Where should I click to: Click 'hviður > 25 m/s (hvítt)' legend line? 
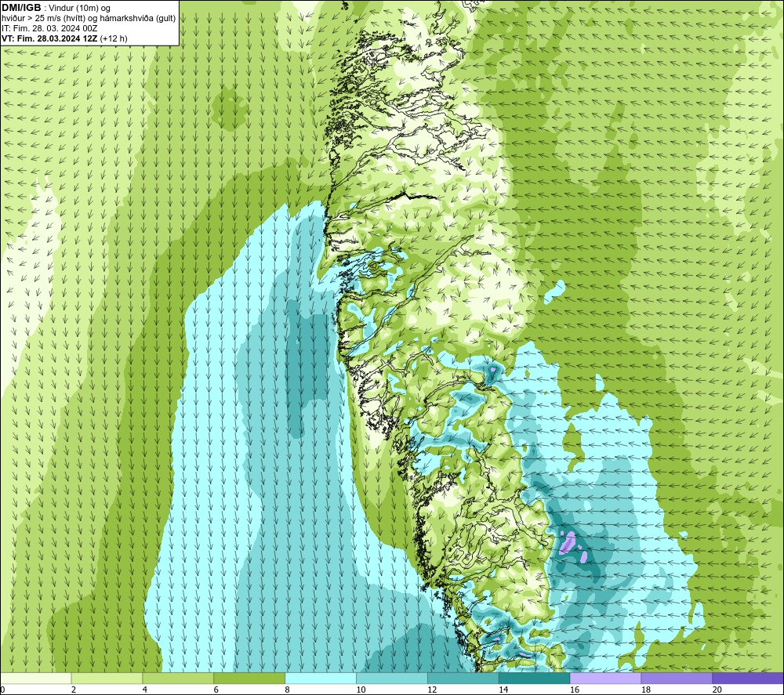[x=43, y=19]
